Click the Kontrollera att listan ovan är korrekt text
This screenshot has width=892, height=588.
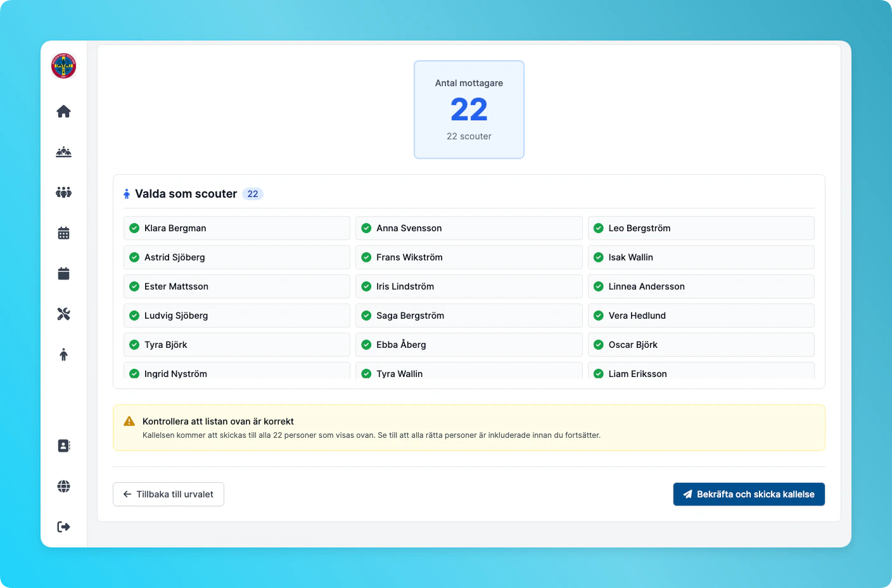(218, 421)
